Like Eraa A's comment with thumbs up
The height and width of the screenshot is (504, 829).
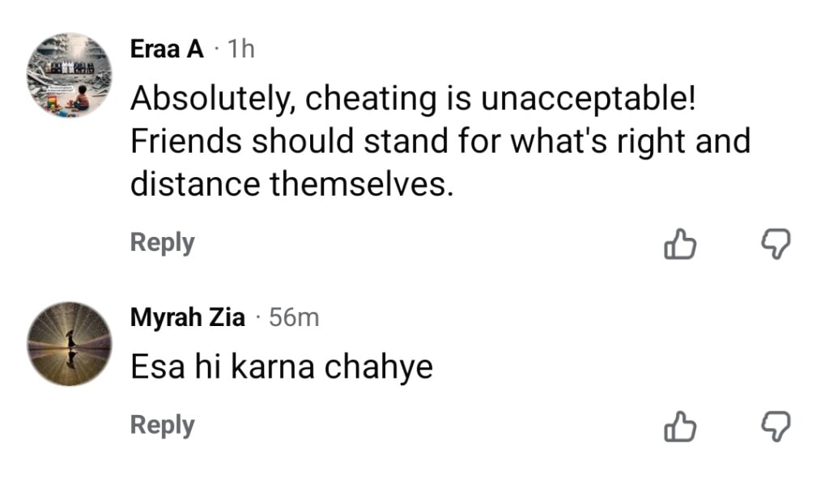[680, 244]
